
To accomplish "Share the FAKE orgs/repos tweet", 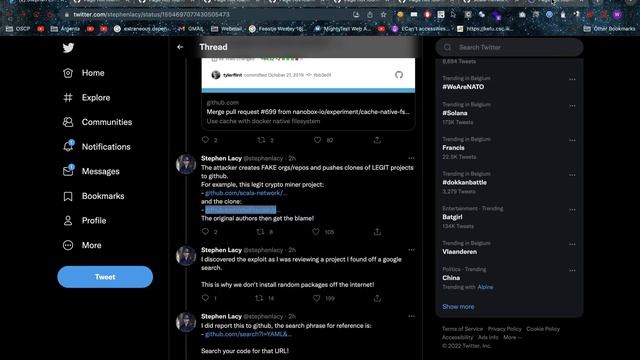I will [x=377, y=232].
